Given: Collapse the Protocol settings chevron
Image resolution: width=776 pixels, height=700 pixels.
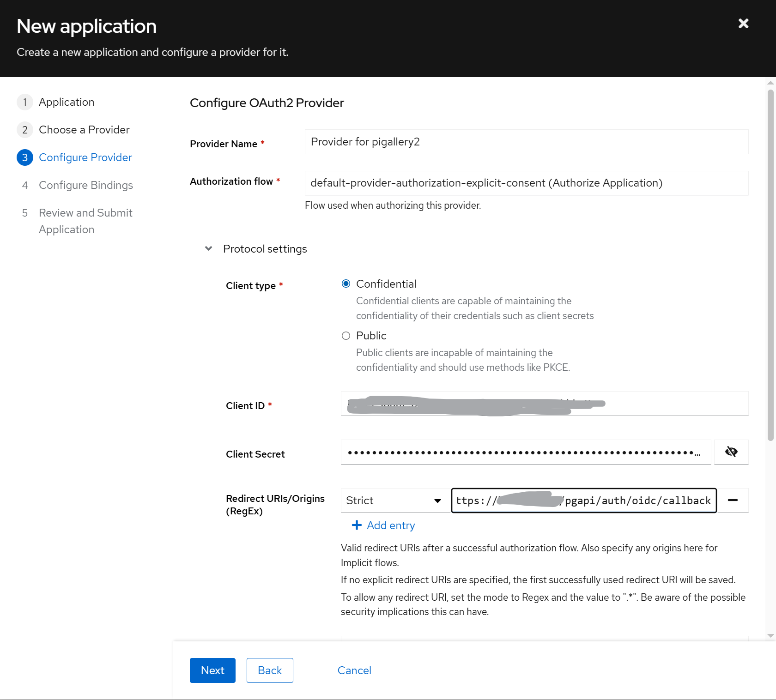Looking at the screenshot, I should pos(209,249).
